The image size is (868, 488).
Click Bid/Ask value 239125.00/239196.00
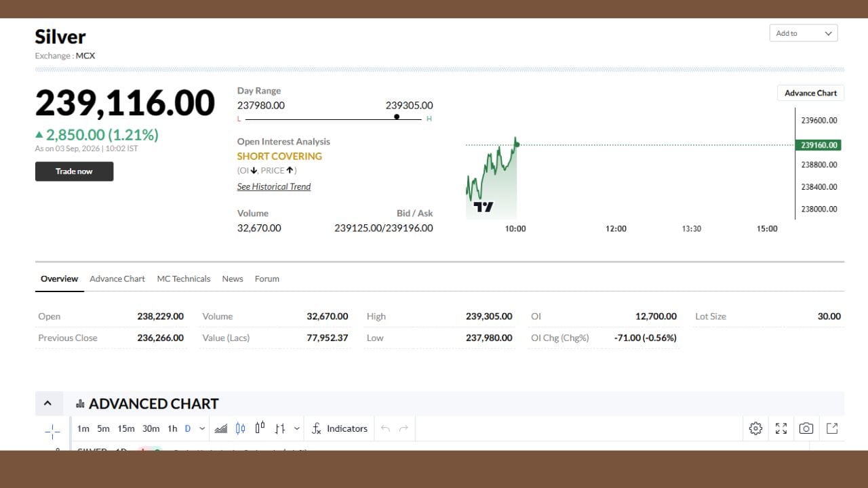[x=384, y=228]
